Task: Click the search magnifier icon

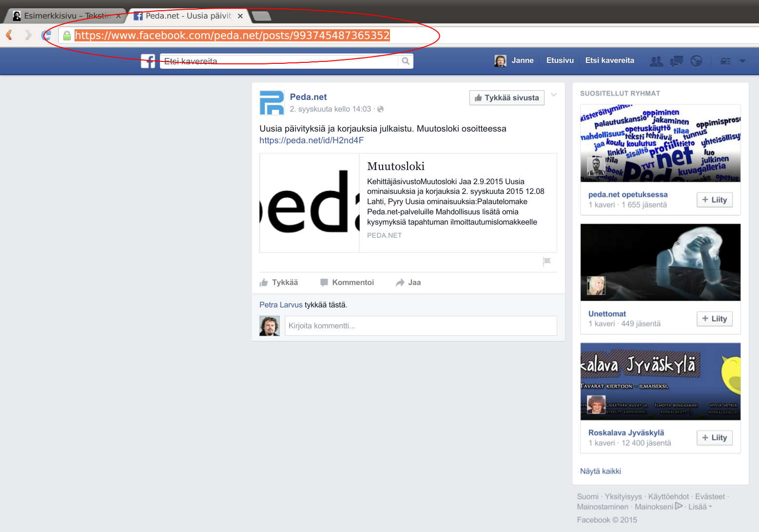Action: point(405,61)
